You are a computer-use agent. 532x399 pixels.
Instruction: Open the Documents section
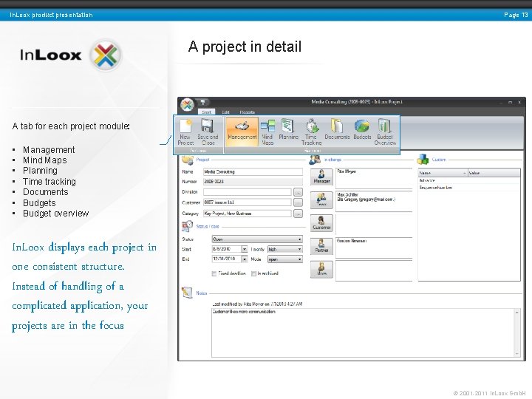337,130
